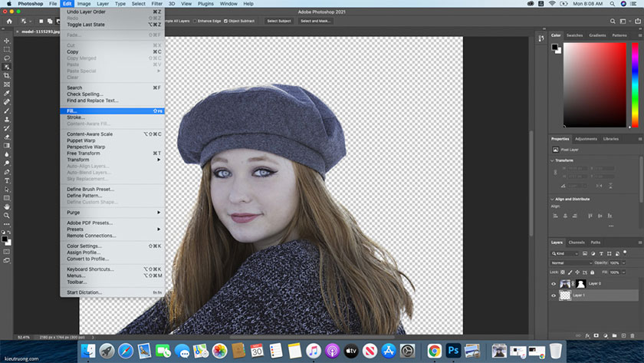Image resolution: width=644 pixels, height=363 pixels.
Task: Open the Kind filter dropdown
Action: (x=565, y=253)
